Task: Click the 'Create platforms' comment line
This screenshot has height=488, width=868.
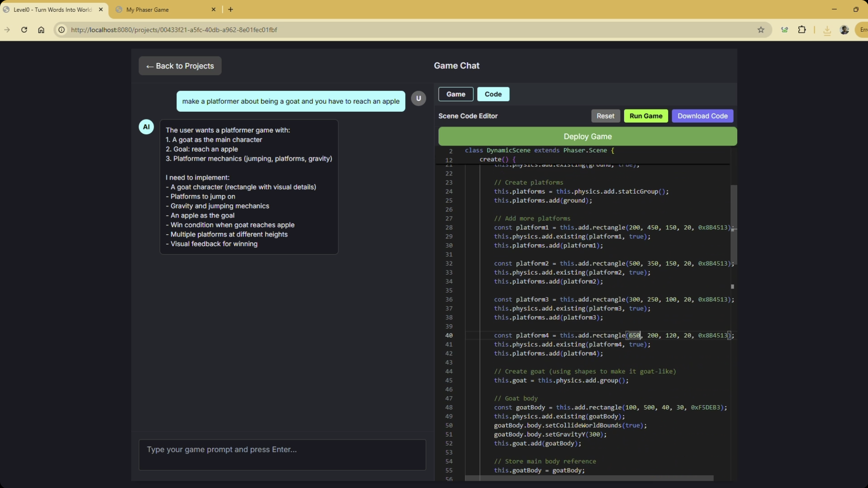Action: tap(528, 183)
